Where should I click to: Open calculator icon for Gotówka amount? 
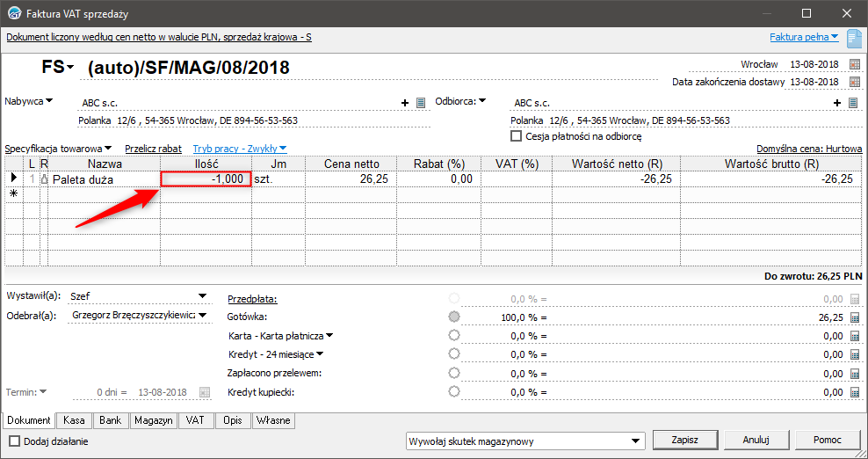click(855, 317)
